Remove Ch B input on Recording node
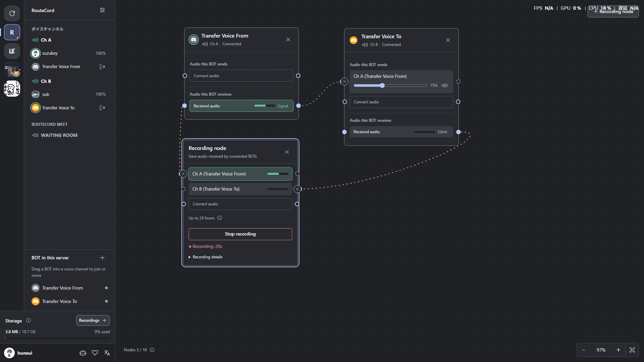Viewport: 644px width, 362px height. point(297,189)
